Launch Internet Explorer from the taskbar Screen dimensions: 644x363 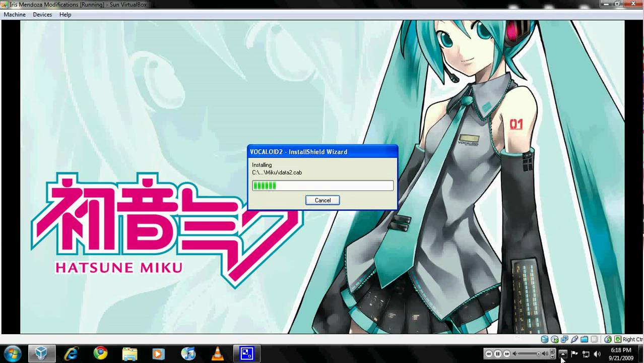(71, 353)
